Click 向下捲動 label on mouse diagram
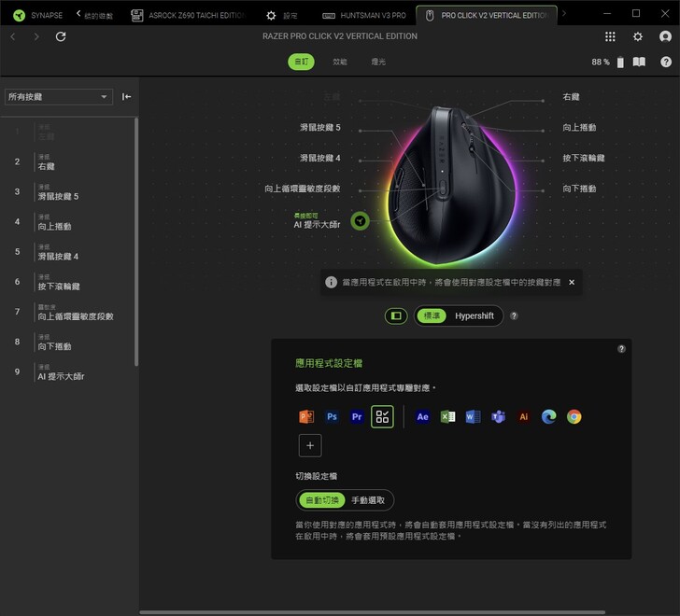The width and height of the screenshot is (680, 616). coord(579,189)
